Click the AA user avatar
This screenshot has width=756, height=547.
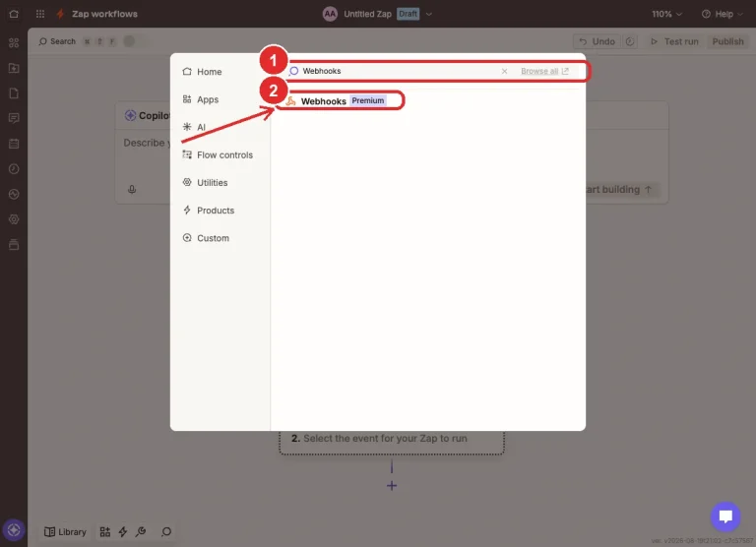tap(330, 14)
